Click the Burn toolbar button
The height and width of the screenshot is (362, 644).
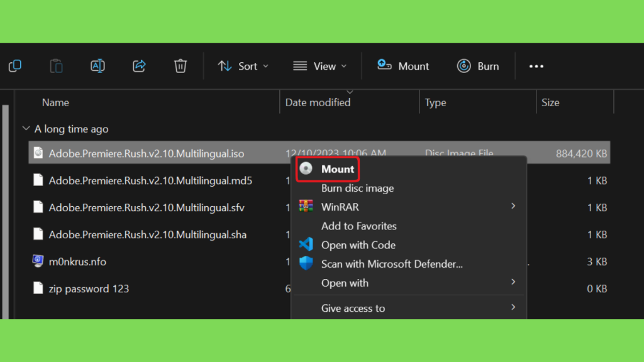click(x=478, y=66)
